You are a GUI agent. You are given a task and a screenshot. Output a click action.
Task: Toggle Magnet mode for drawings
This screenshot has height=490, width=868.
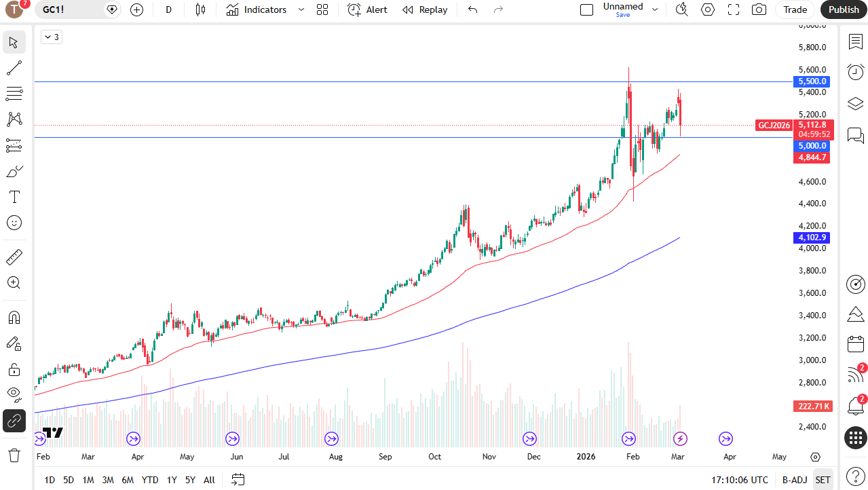click(14, 317)
